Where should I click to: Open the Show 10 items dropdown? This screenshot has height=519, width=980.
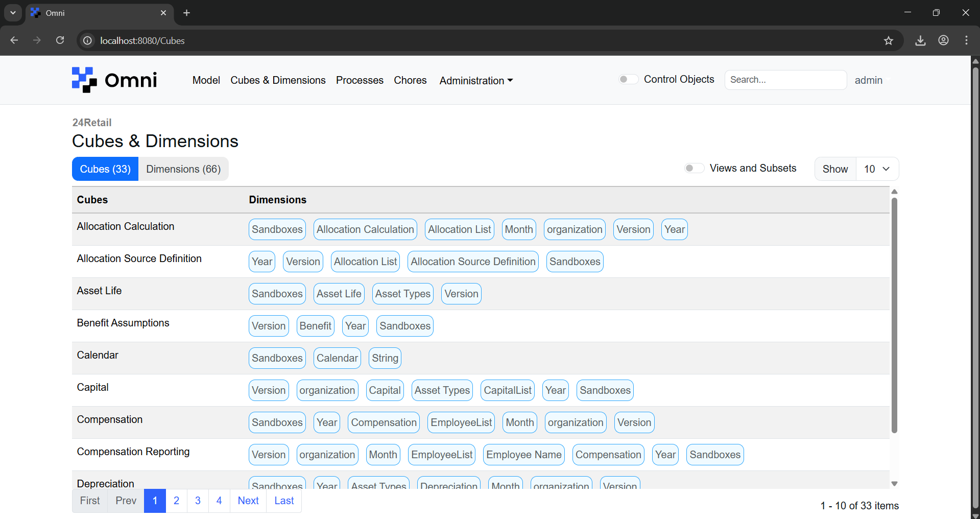877,169
